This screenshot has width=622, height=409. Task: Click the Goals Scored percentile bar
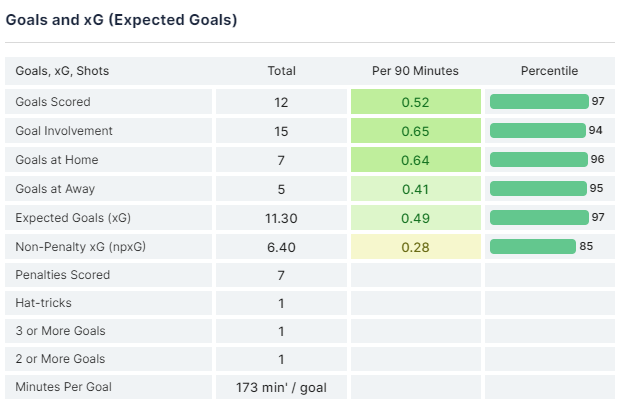(x=538, y=102)
